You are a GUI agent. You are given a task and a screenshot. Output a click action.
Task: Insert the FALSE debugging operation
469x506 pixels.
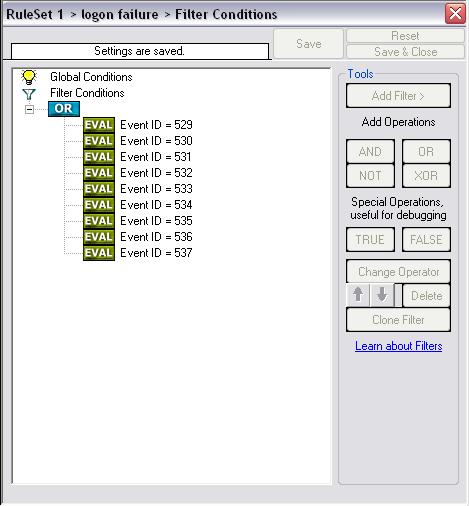(x=426, y=240)
